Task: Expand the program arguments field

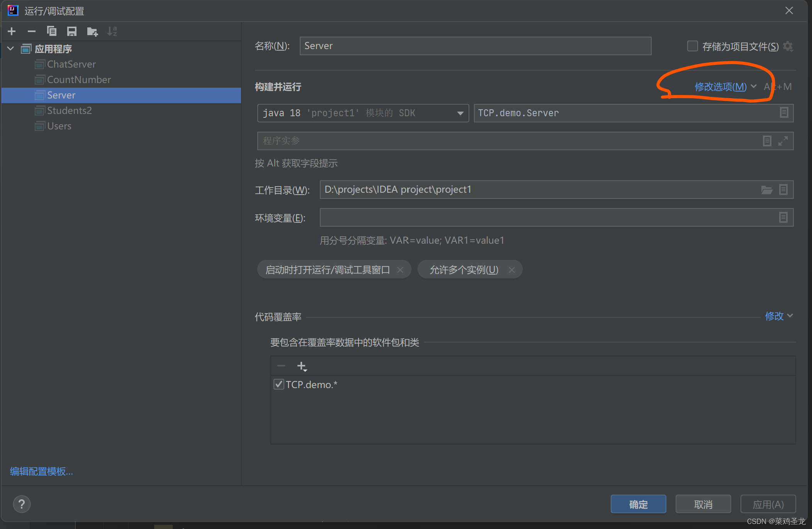Action: [x=783, y=141]
